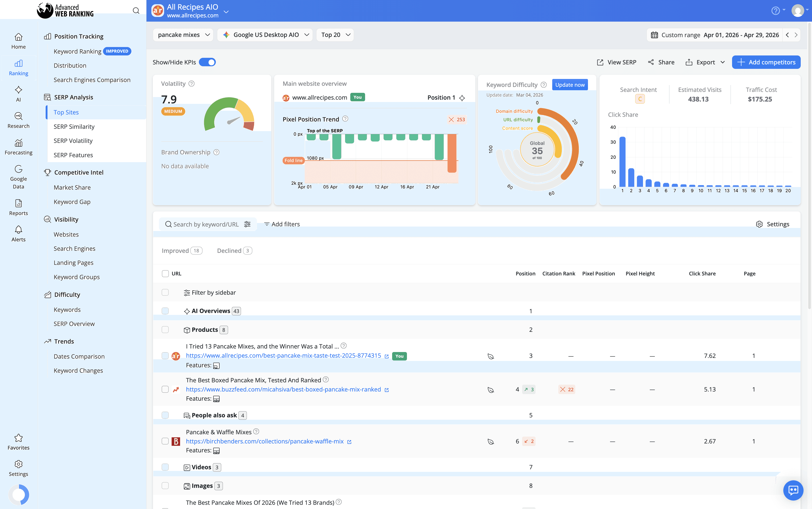Screen dimensions: 812x509
Task: Open Settings gear in left rail
Action: [x=19, y=468]
